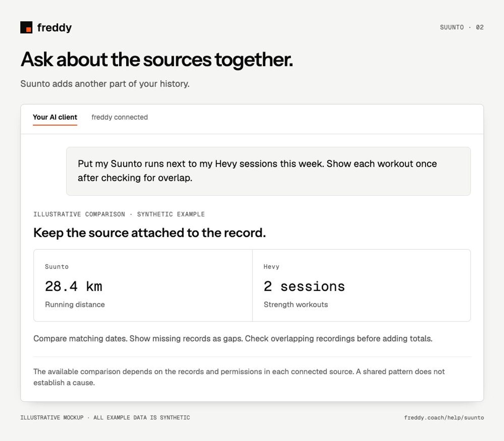The image size is (504, 441).
Task: Select the Running distance label
Action: click(x=75, y=305)
